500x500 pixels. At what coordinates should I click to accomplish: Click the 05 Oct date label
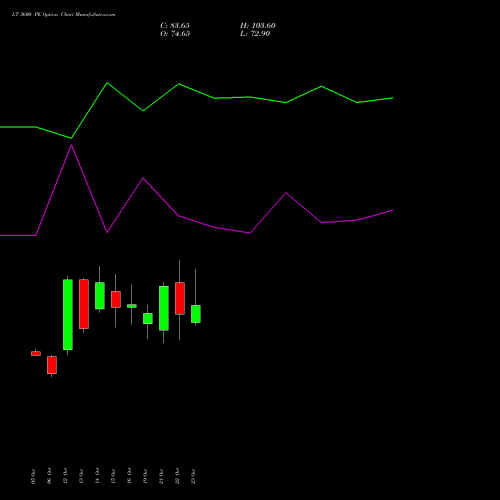point(33,476)
